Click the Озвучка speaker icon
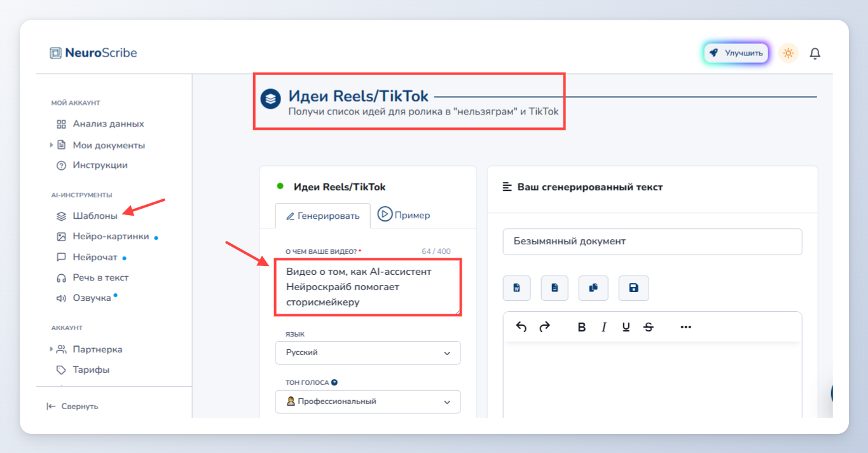 pyautogui.click(x=62, y=298)
